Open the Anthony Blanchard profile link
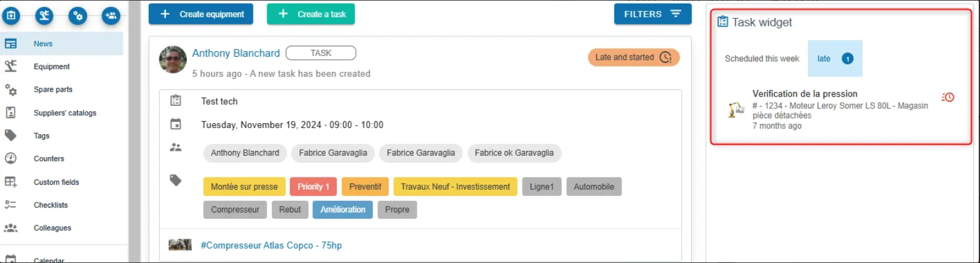 [x=235, y=54]
